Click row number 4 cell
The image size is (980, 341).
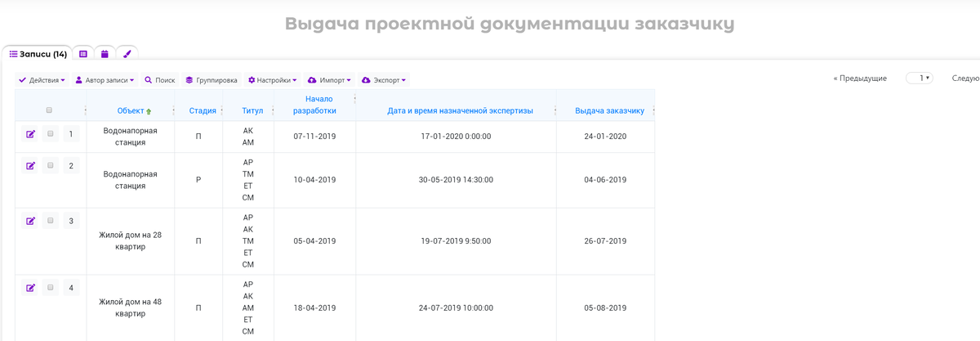[x=71, y=288]
